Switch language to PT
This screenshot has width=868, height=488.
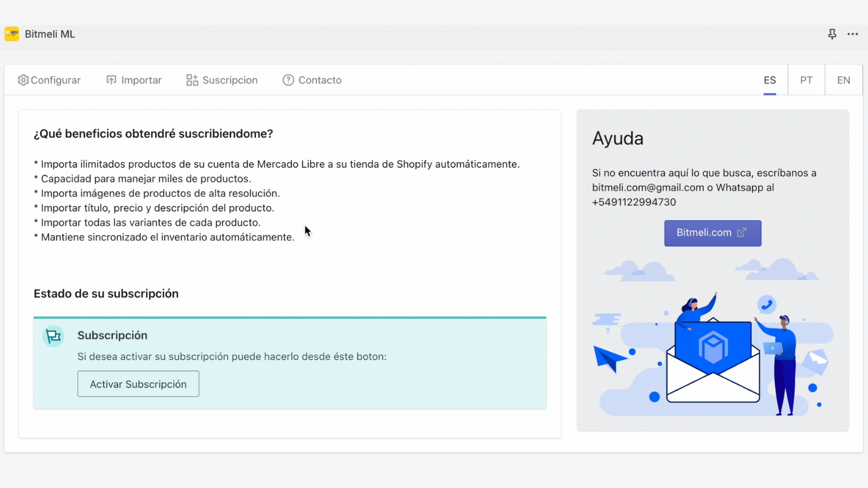pyautogui.click(x=806, y=80)
